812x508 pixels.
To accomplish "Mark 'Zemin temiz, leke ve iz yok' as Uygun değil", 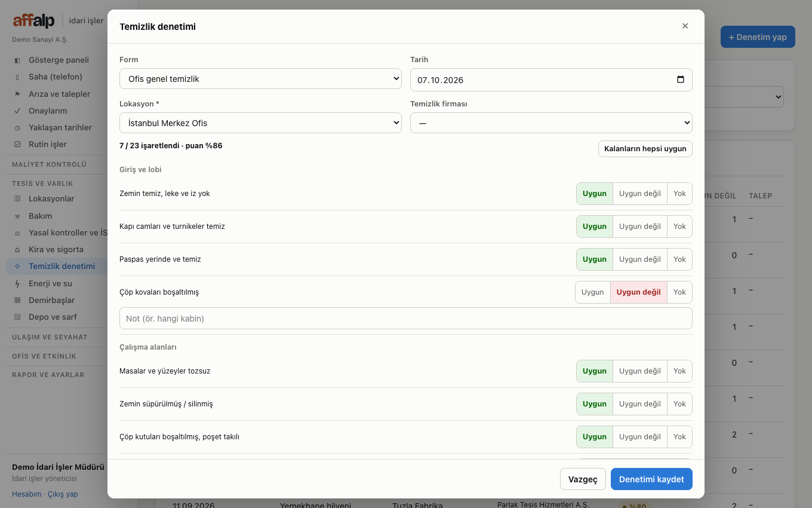I will (x=640, y=194).
